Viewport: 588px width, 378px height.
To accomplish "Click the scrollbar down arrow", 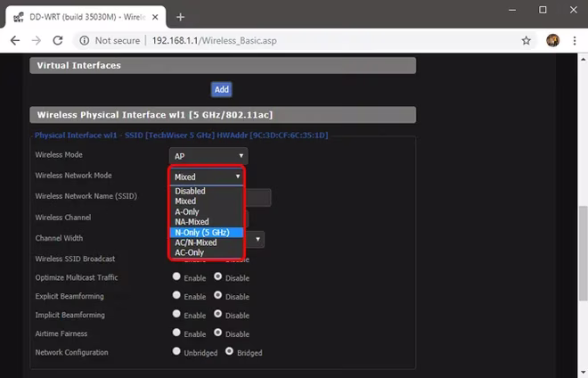I will pos(583,373).
